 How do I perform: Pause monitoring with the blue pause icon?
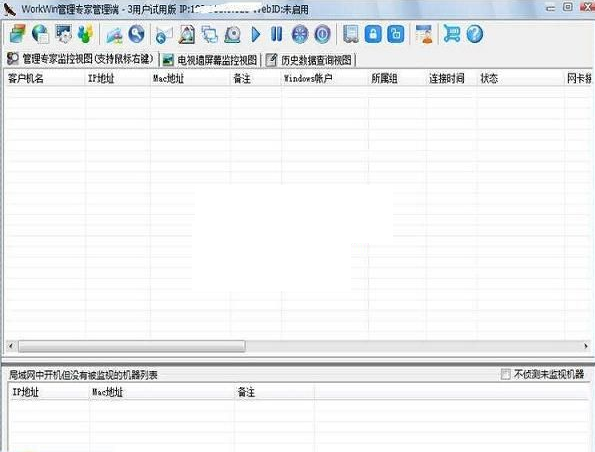point(277,34)
